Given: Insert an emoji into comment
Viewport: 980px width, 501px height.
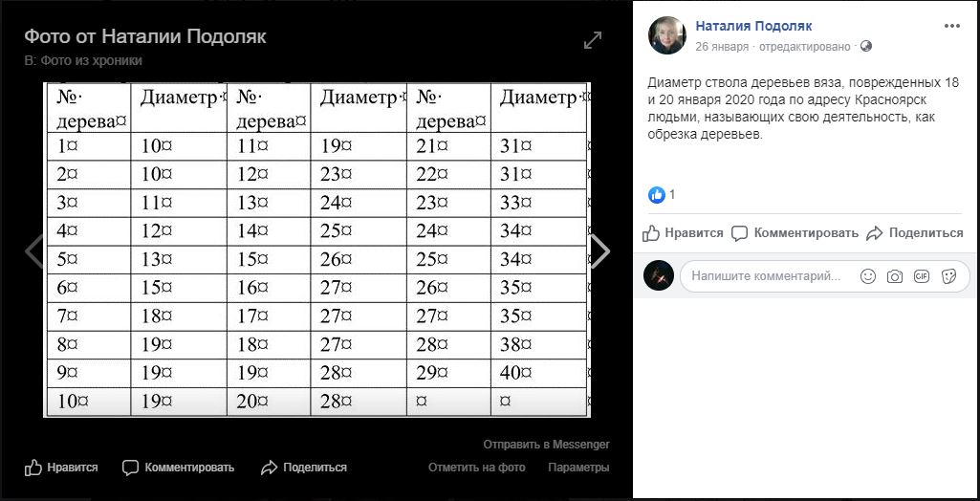Looking at the screenshot, I should point(868,276).
